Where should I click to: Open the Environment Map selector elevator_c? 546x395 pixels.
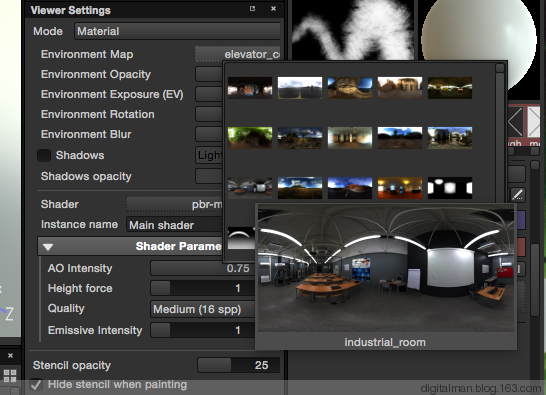tap(237, 54)
